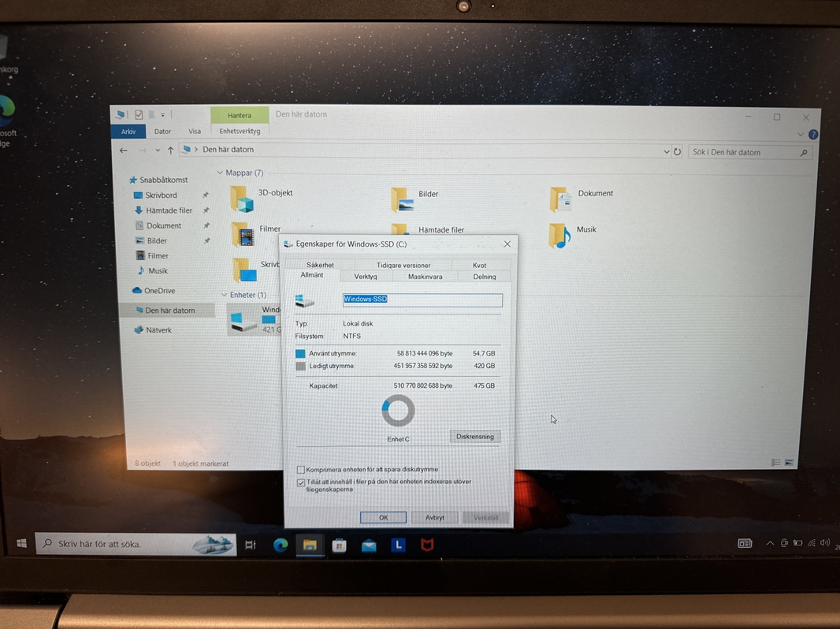Click File Explorer icon on the taskbar
Screen dimensions: 840x629
(x=310, y=545)
